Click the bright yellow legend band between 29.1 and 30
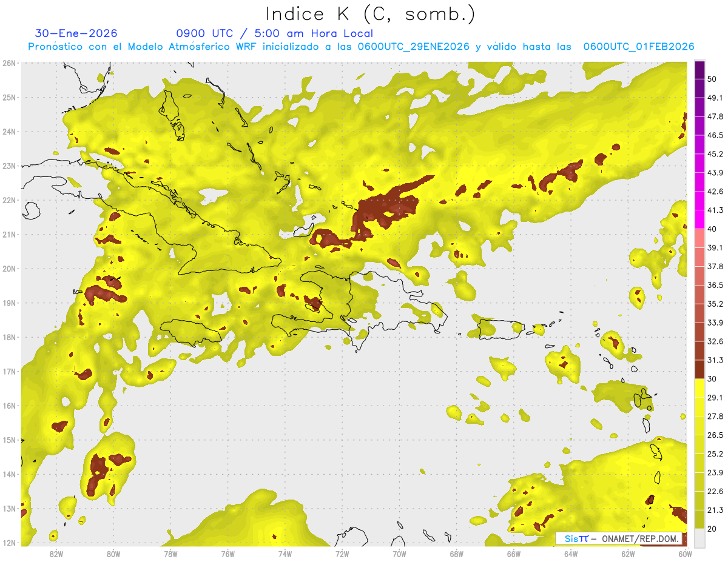This screenshot has height=562, width=728. 699,388
